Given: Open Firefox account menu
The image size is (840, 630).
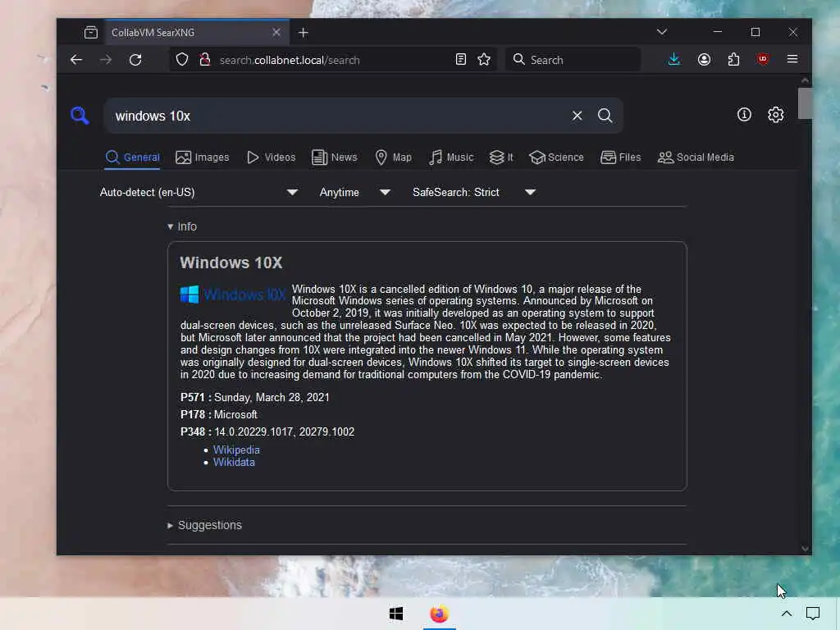Looking at the screenshot, I should click(x=704, y=59).
